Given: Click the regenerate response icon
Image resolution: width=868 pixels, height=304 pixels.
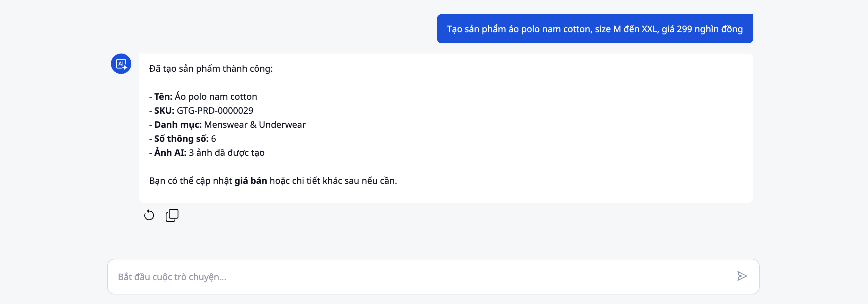Looking at the screenshot, I should (149, 215).
